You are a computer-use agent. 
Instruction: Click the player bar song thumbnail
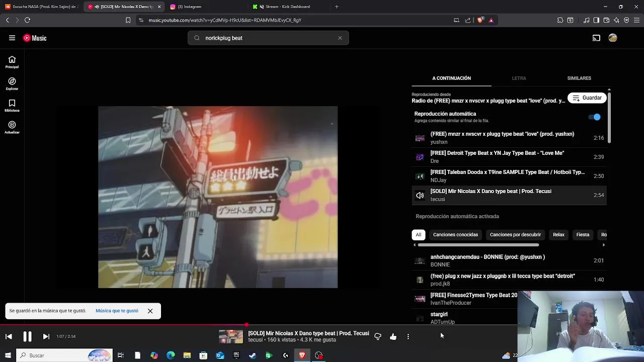[x=231, y=336]
